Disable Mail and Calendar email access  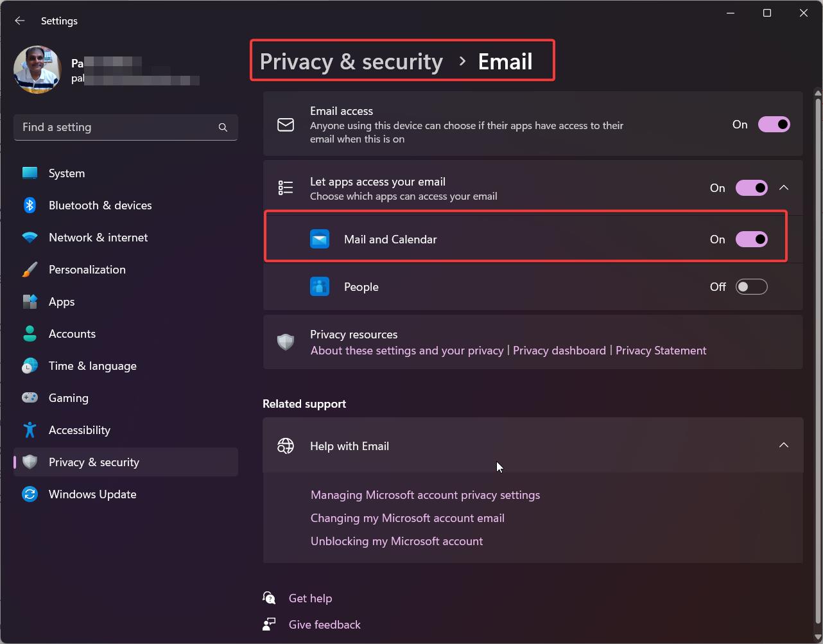pyautogui.click(x=751, y=239)
